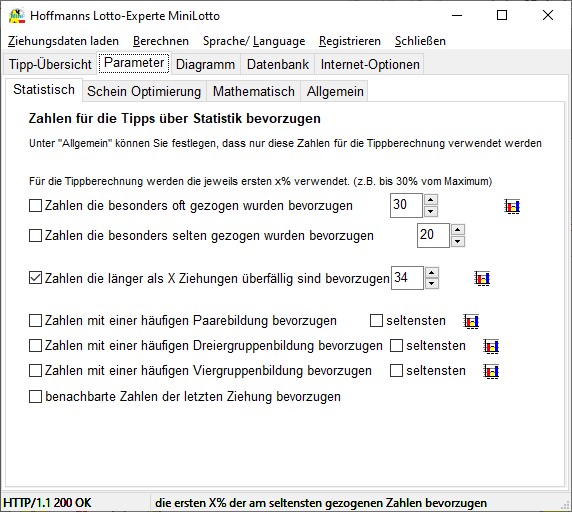Uncheck overdue numbers preference checkbox
This screenshot has width=572, height=512.
35,278
